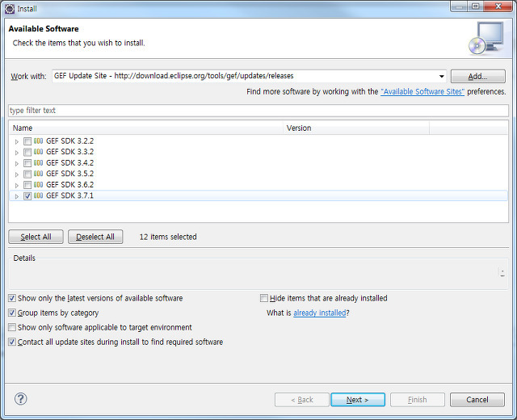Check the GEF SDK 3.2.2 checkbox
517x420 pixels.
(27, 141)
